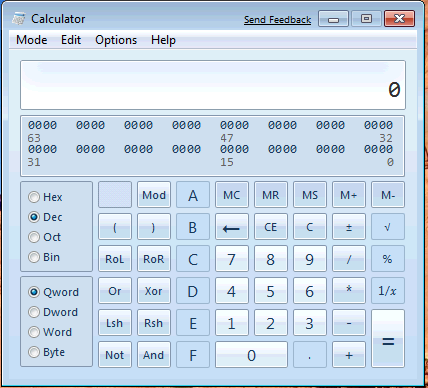Click the digit 9 key
This screenshot has height=388, width=428.
[x=310, y=259]
